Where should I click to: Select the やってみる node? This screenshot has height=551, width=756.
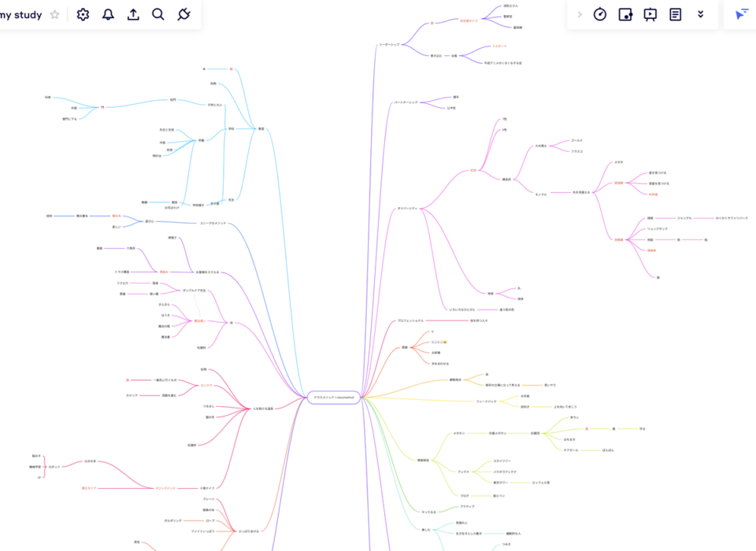[x=428, y=512]
